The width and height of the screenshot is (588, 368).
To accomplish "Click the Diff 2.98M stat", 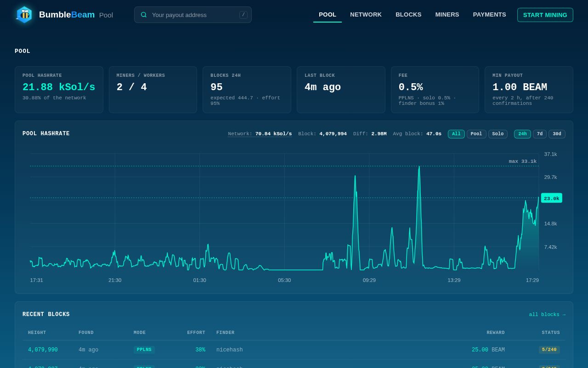I will click(x=370, y=134).
